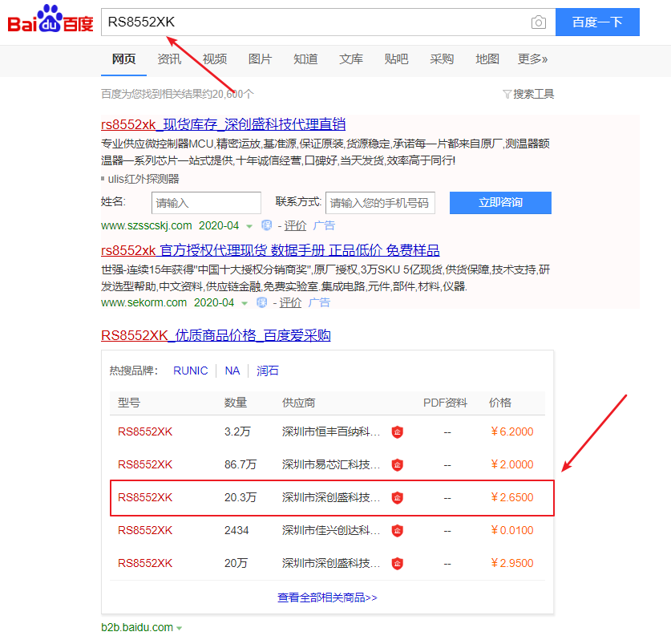The image size is (671, 644).
Task: Open 搜索工具 filter tools
Action: pos(528,94)
